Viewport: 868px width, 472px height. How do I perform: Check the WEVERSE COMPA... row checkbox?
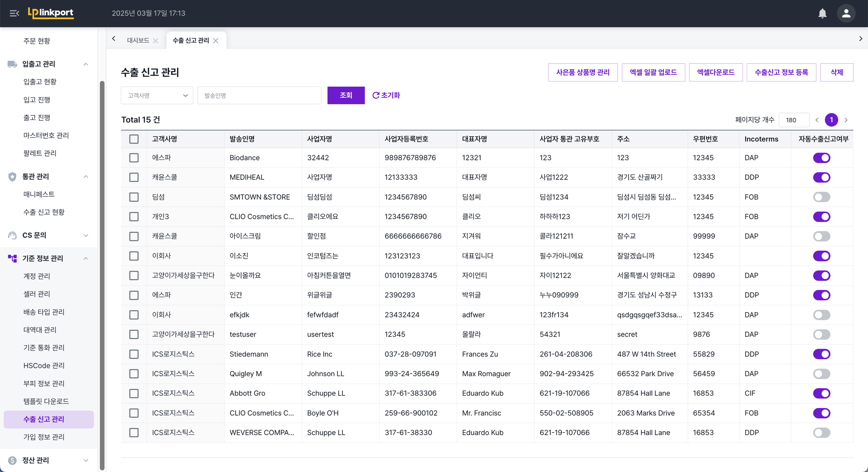(134, 433)
